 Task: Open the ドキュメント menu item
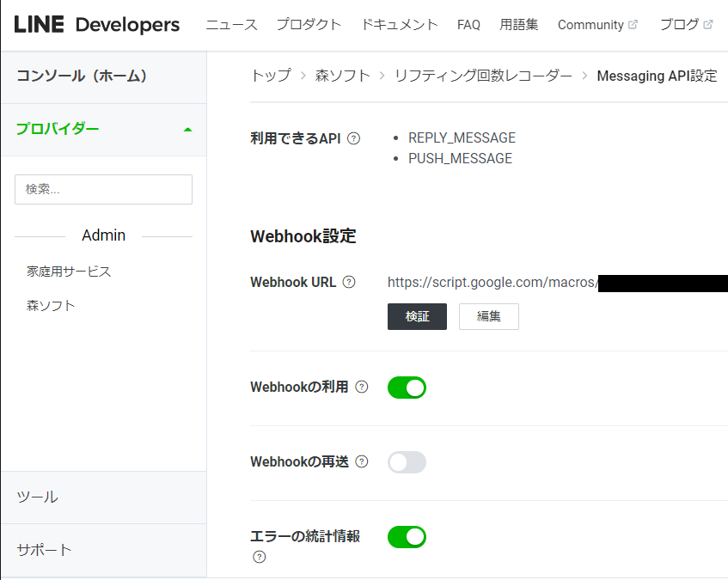[x=400, y=25]
